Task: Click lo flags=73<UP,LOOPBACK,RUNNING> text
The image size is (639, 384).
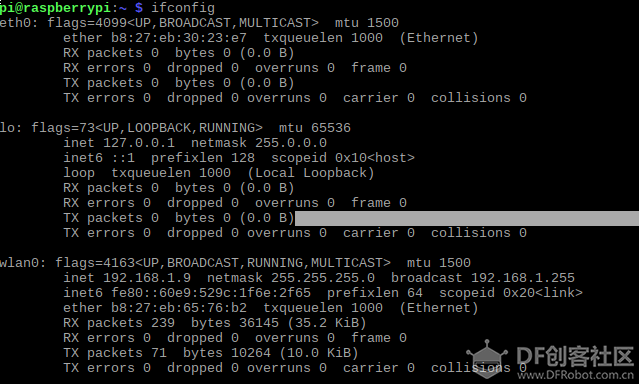Action: 147,128
